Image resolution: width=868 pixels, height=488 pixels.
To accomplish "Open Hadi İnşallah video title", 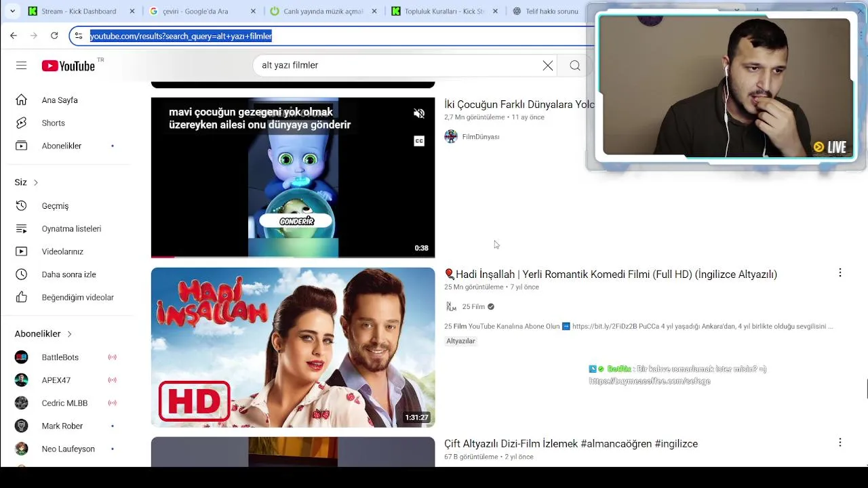I will (610, 274).
